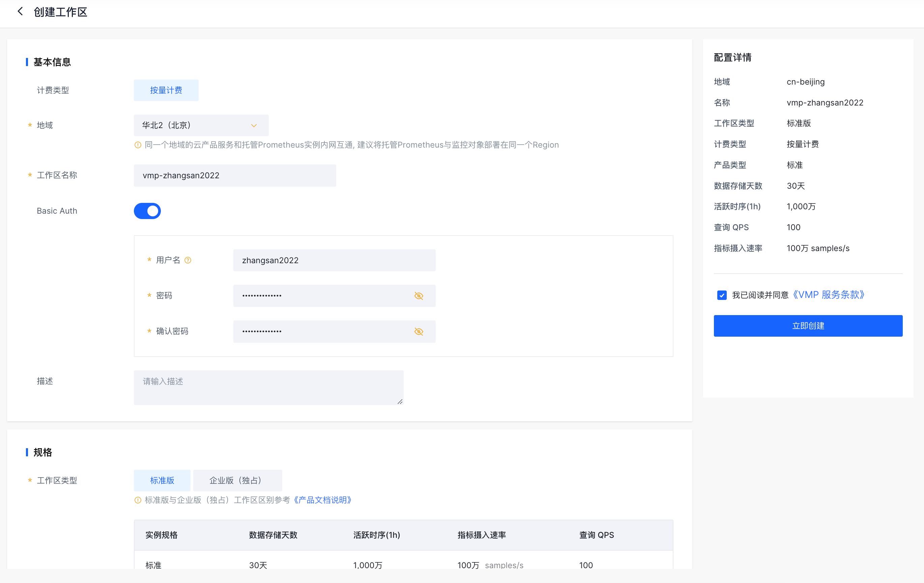Viewport: 924px width, 583px height.
Task: Click the info icon before region hint
Action: pyautogui.click(x=138, y=145)
